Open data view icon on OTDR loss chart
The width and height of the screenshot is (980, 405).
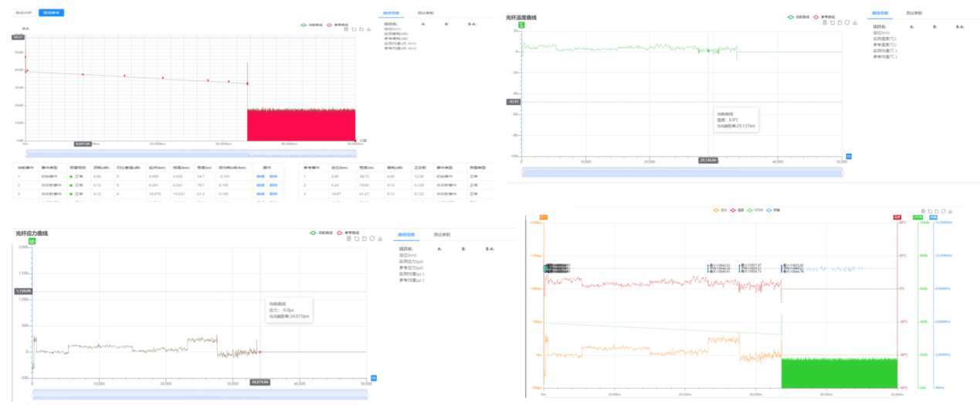click(346, 29)
